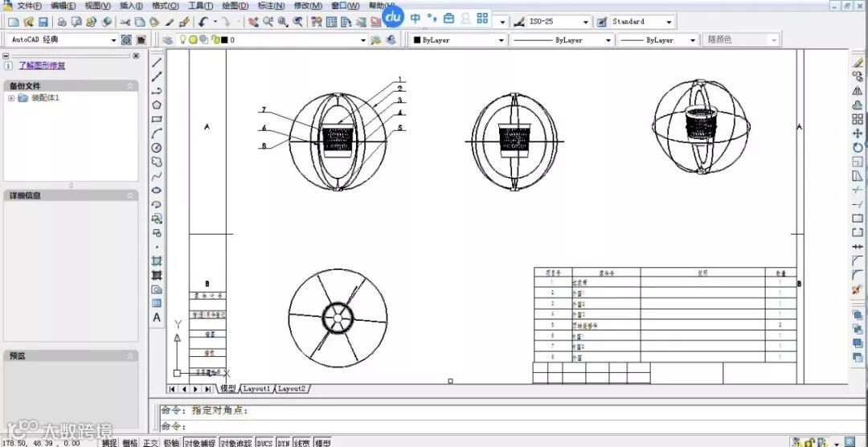Select the Table tool

158,303
